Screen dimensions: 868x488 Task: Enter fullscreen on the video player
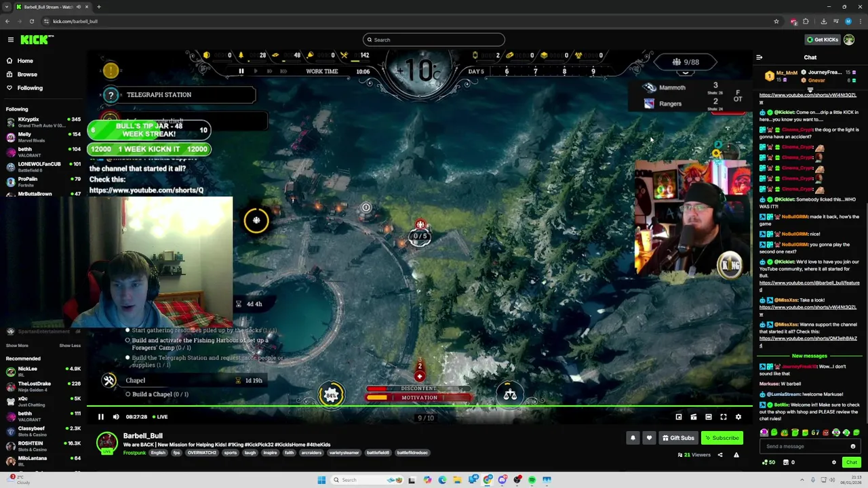click(x=723, y=417)
